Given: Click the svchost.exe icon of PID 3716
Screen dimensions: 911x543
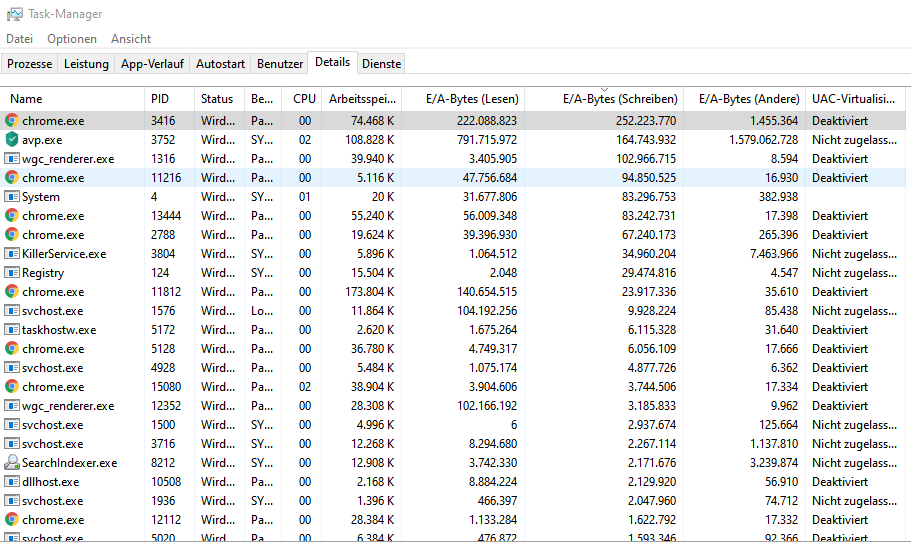Looking at the screenshot, I should [12, 443].
